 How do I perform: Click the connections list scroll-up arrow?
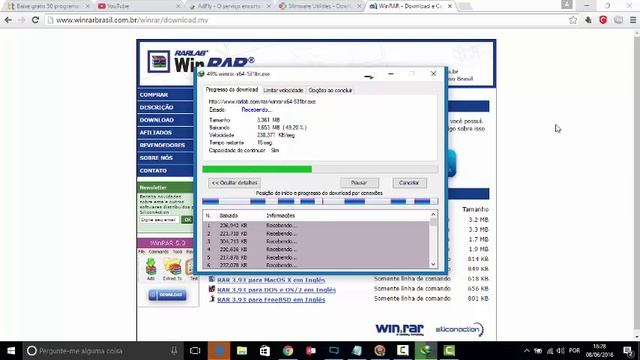pyautogui.click(x=433, y=215)
